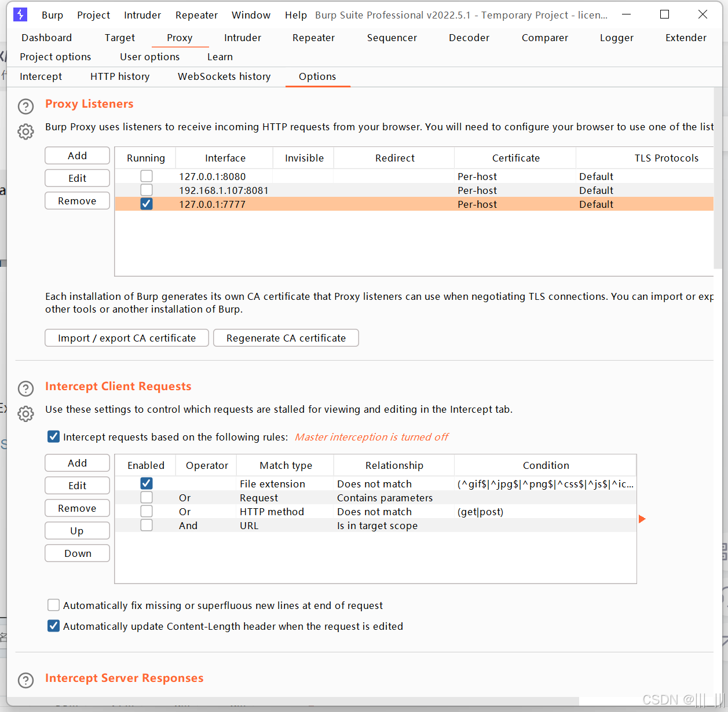This screenshot has width=728, height=712.
Task: Open the Project options tab
Action: (56, 57)
